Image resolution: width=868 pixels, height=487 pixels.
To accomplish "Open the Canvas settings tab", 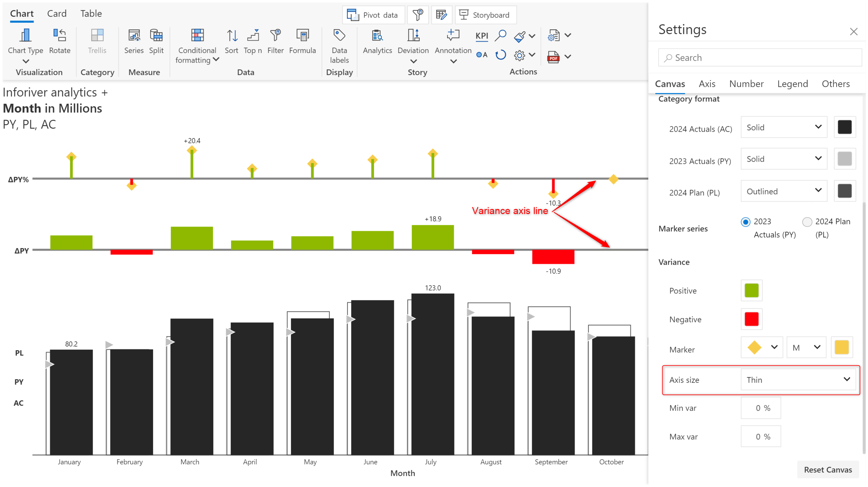I will [x=670, y=84].
